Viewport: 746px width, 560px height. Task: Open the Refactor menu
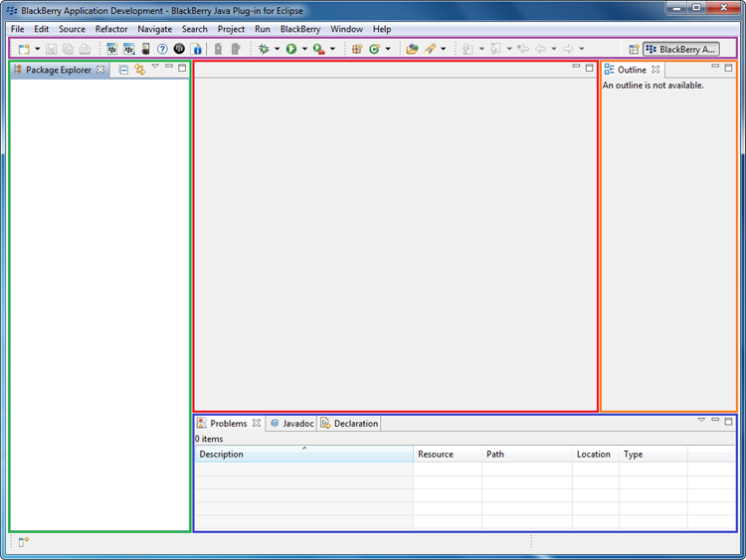point(111,29)
